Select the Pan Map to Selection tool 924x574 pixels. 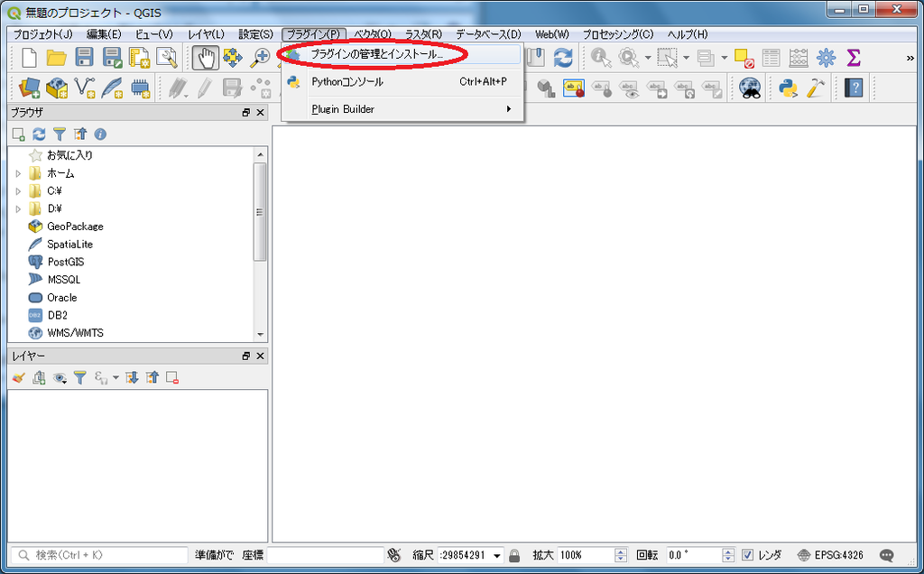233,58
